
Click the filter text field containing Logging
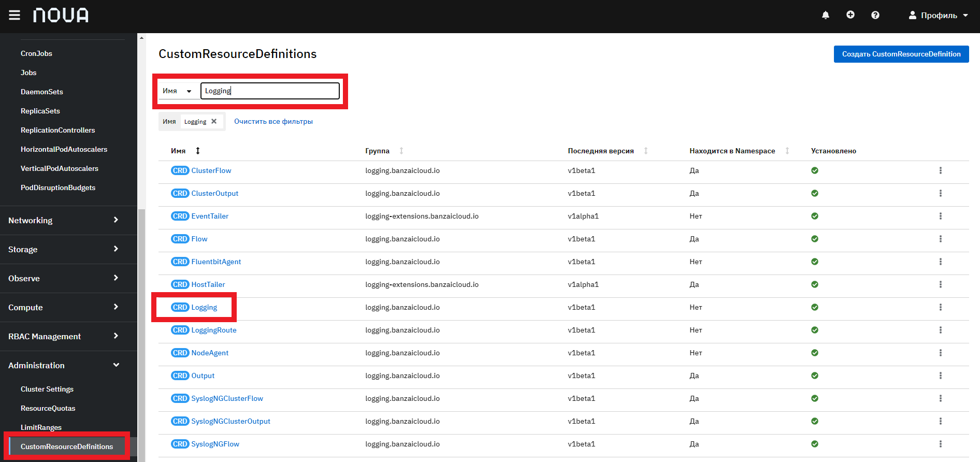click(x=270, y=91)
